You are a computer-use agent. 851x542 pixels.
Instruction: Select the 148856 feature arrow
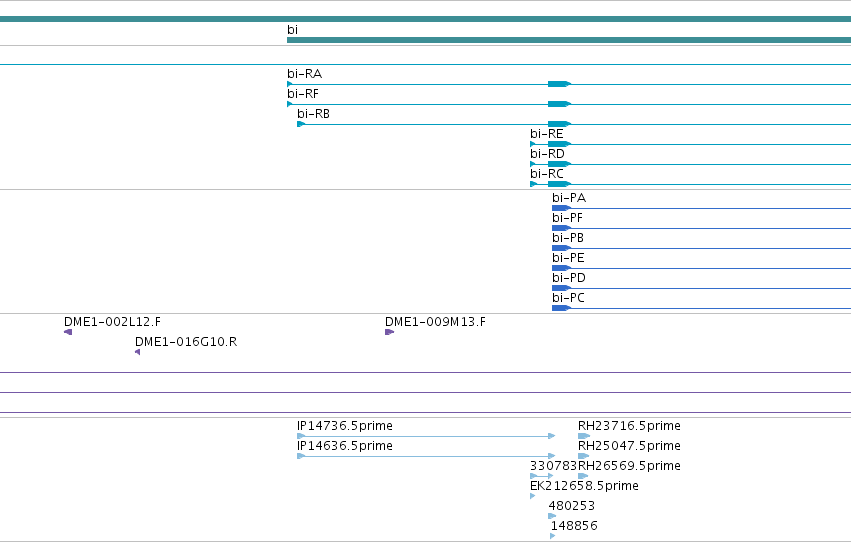[x=552, y=536]
